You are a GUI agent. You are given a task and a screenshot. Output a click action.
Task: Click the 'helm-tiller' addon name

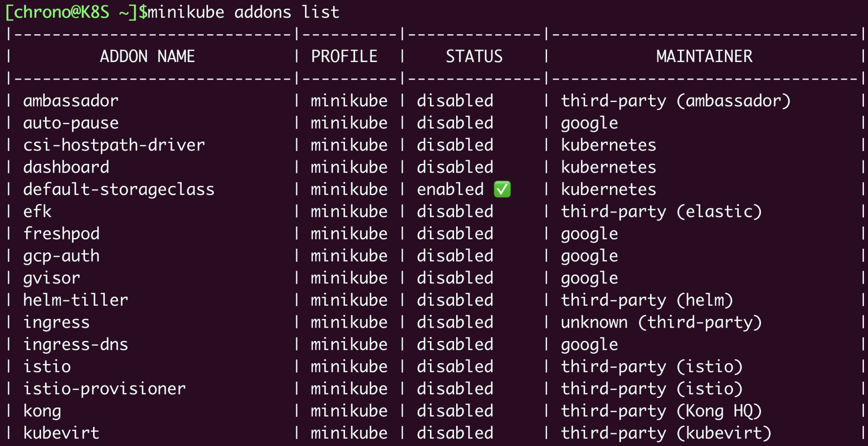click(x=75, y=300)
